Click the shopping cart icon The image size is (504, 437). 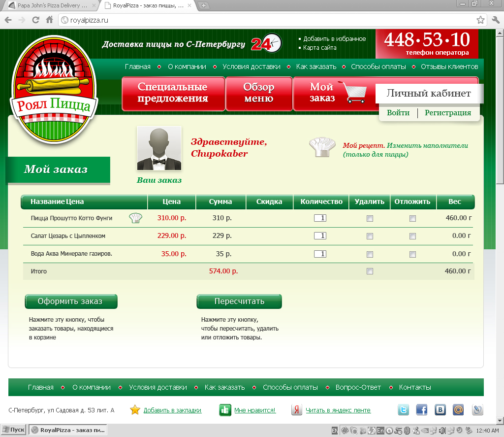coord(353,92)
